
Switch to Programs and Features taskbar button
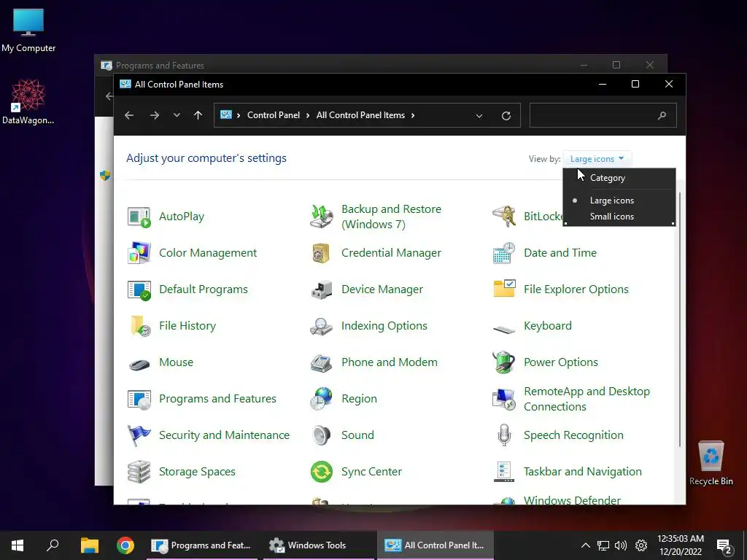click(202, 545)
